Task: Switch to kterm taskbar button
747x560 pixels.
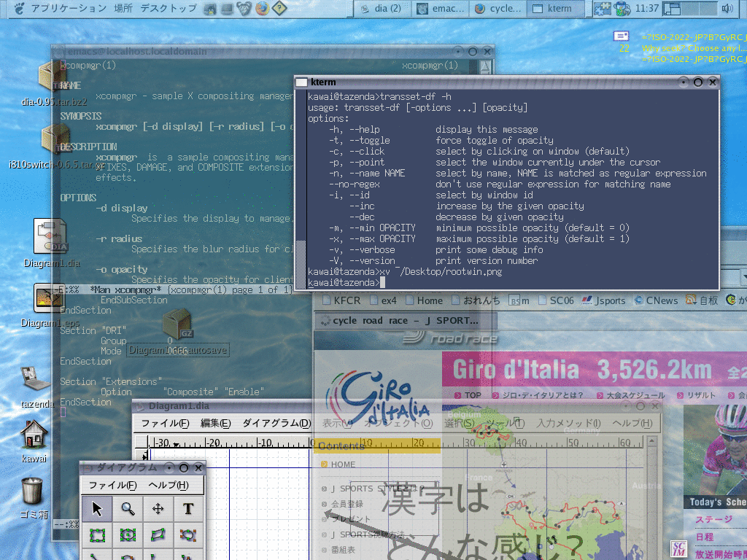Action: 555,9
